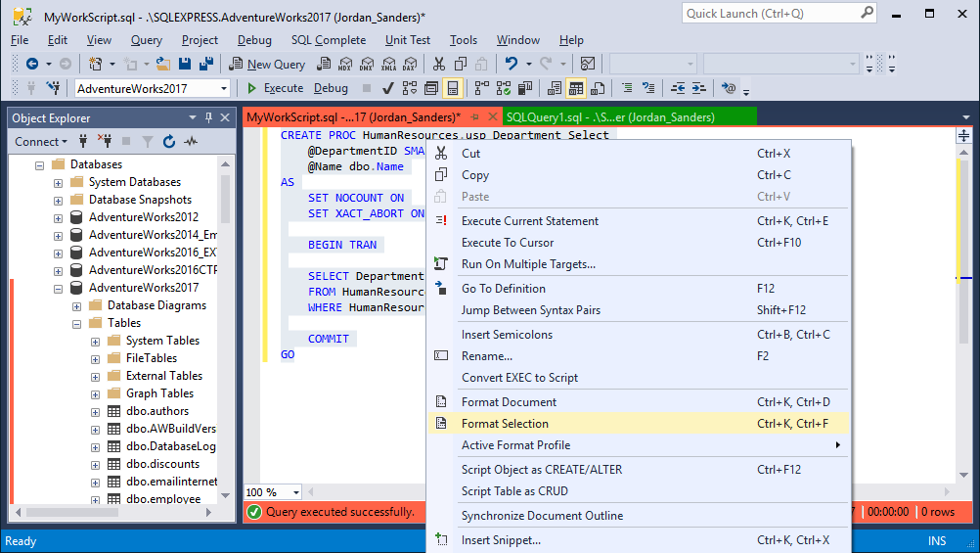Toggle Include Actual Execution Plan
The width and height of the screenshot is (980, 553).
[482, 88]
